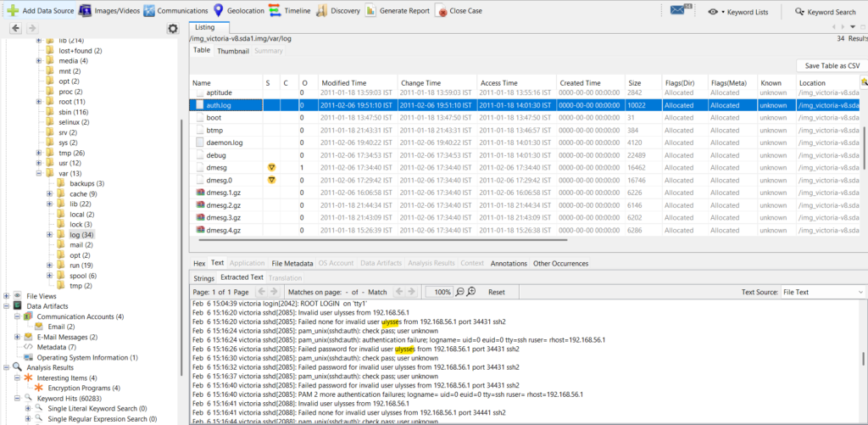Open the Communications visualization
Image resolution: width=868 pixels, height=425 pixels.
point(175,10)
